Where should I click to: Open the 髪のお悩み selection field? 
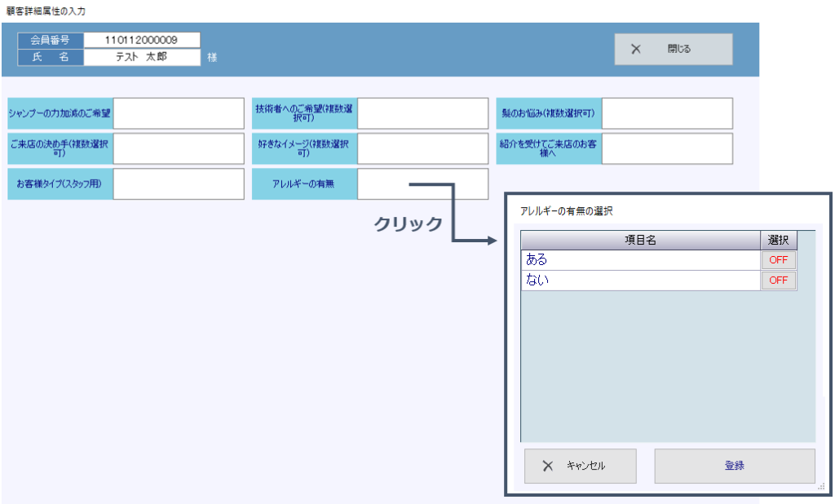tap(666, 113)
